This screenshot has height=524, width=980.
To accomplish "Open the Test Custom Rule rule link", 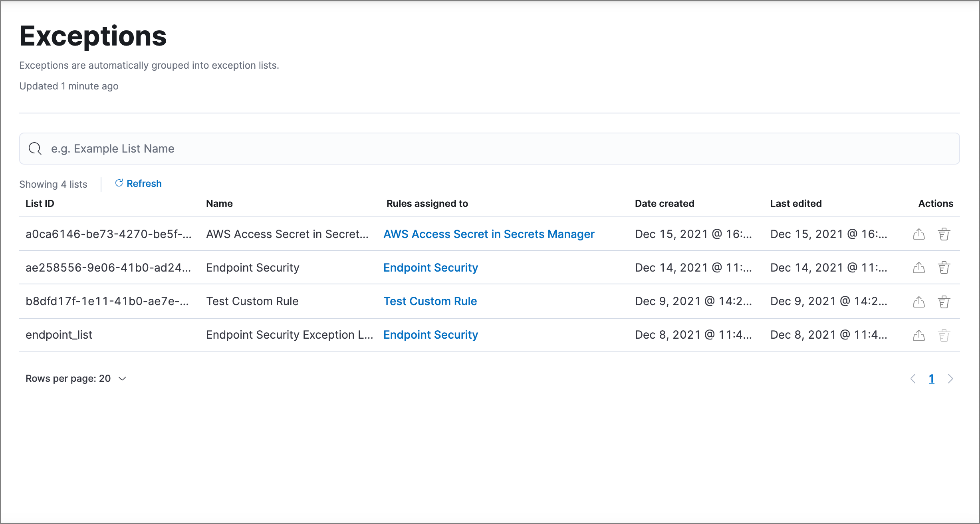I will click(431, 301).
